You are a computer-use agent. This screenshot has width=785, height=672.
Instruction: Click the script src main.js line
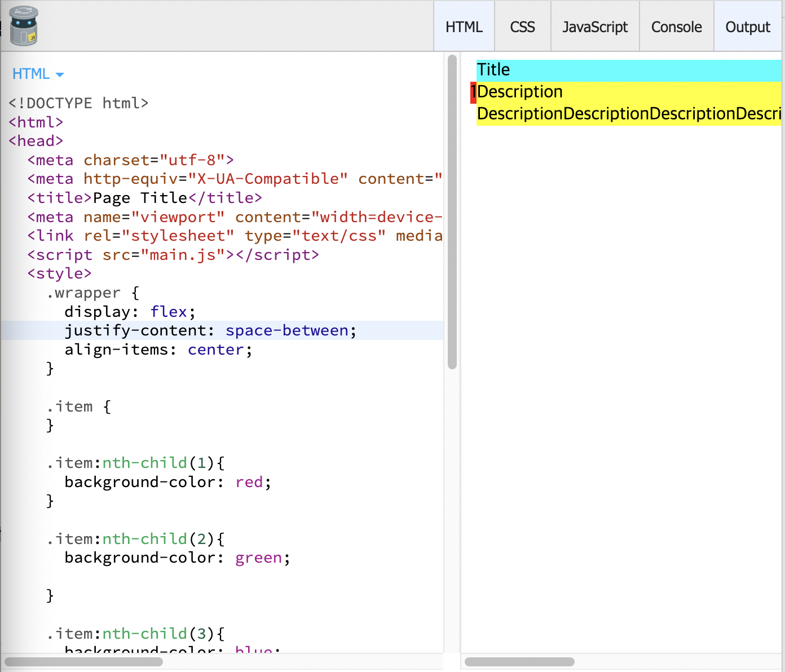(173, 255)
